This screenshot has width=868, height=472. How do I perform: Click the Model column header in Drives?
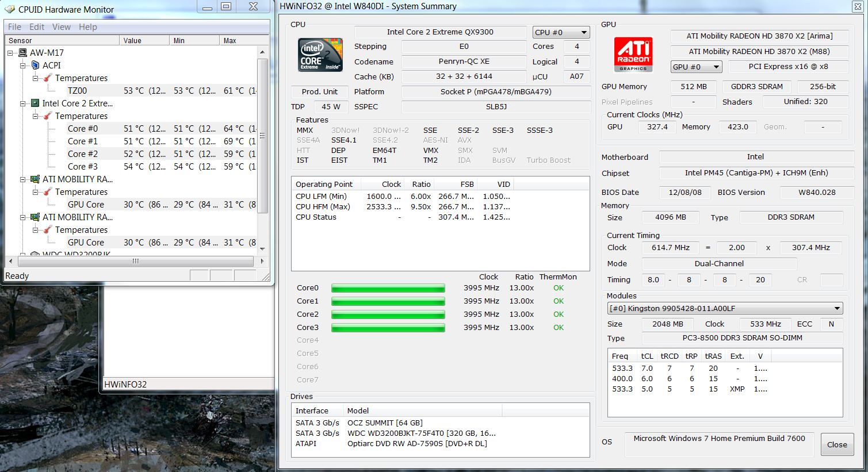click(x=423, y=411)
